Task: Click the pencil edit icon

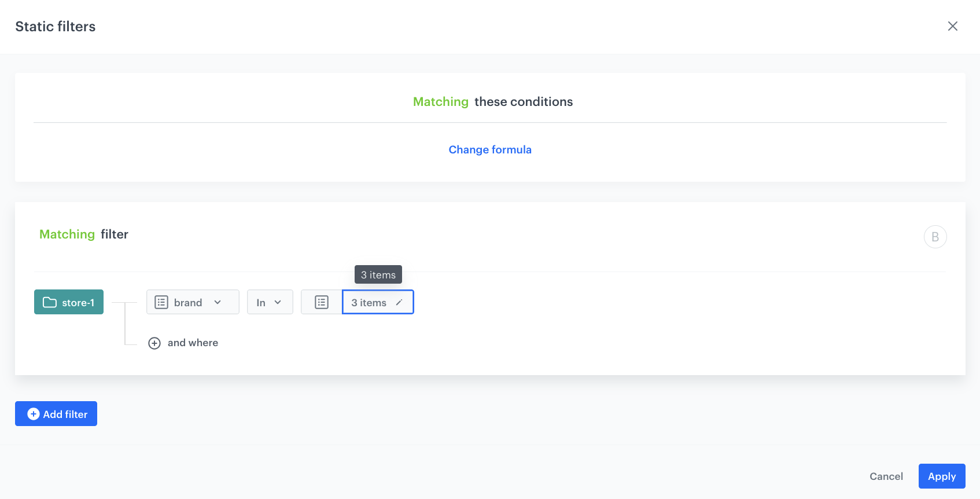Action: (x=399, y=302)
